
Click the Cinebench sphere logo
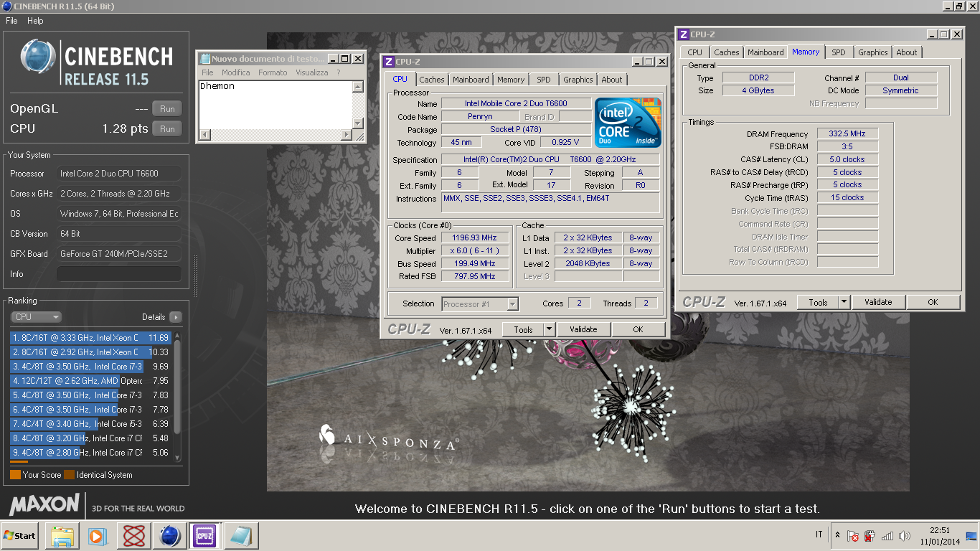pyautogui.click(x=38, y=57)
